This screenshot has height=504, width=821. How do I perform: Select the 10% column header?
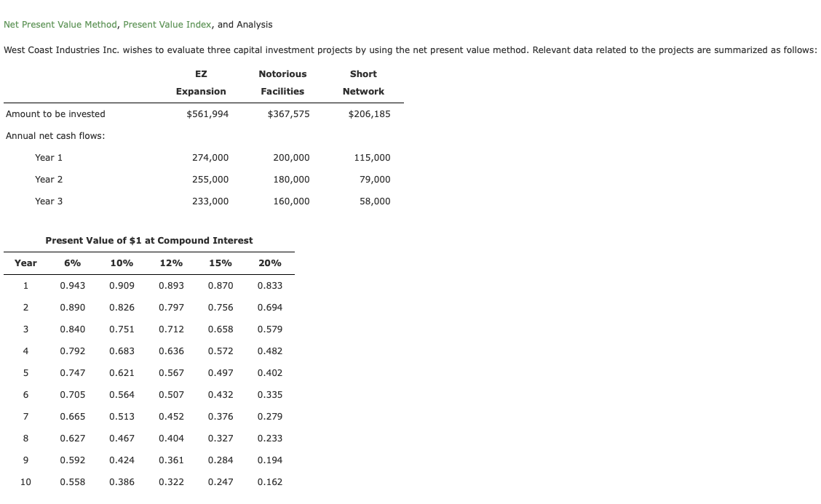coord(122,263)
